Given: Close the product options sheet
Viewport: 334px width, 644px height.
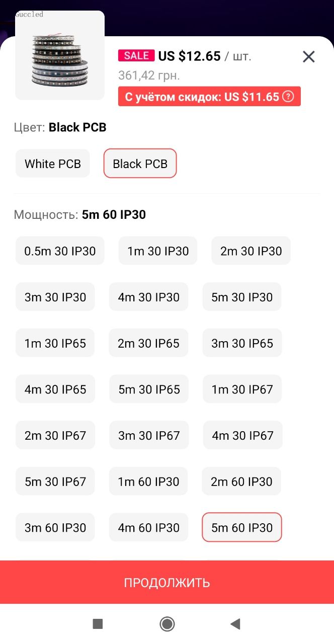Looking at the screenshot, I should pyautogui.click(x=308, y=57).
